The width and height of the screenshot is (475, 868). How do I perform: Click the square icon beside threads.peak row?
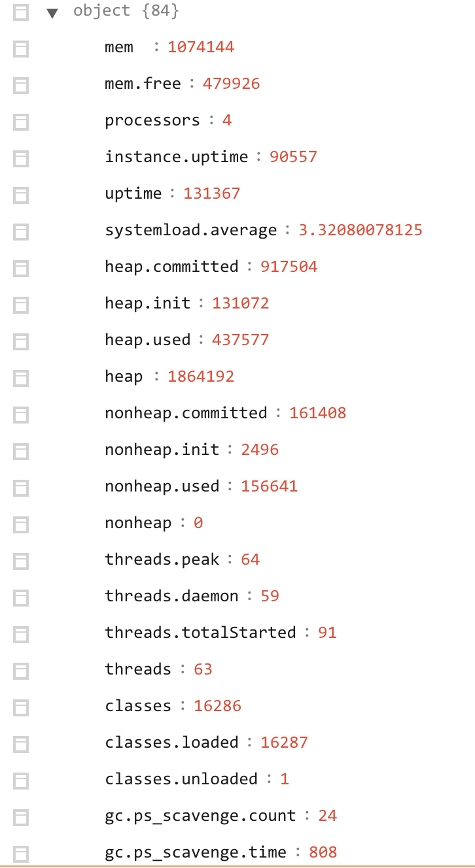coord(21,561)
